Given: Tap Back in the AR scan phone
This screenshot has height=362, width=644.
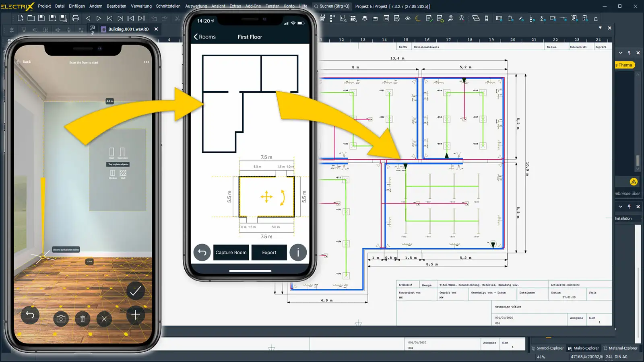Looking at the screenshot, I should [x=24, y=62].
